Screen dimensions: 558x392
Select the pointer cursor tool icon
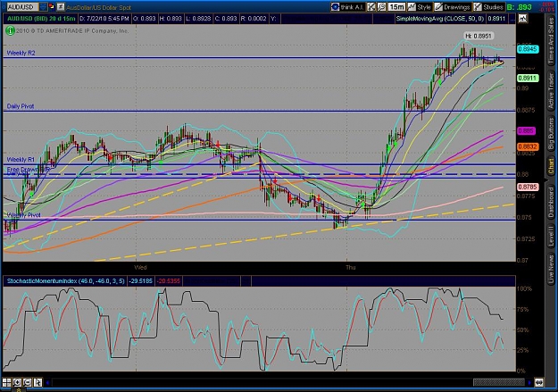click(x=37, y=382)
